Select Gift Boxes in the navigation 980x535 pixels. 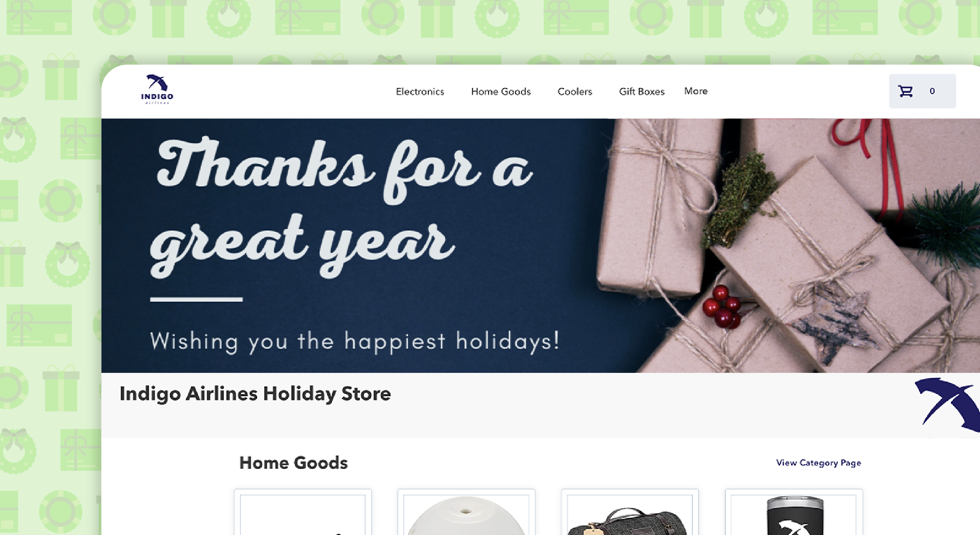pos(642,91)
